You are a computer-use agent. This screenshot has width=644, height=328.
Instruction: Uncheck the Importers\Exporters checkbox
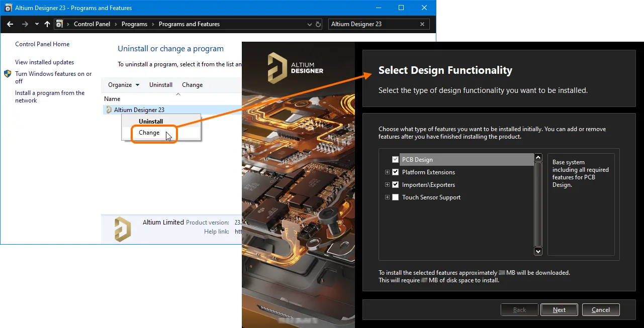tap(395, 185)
